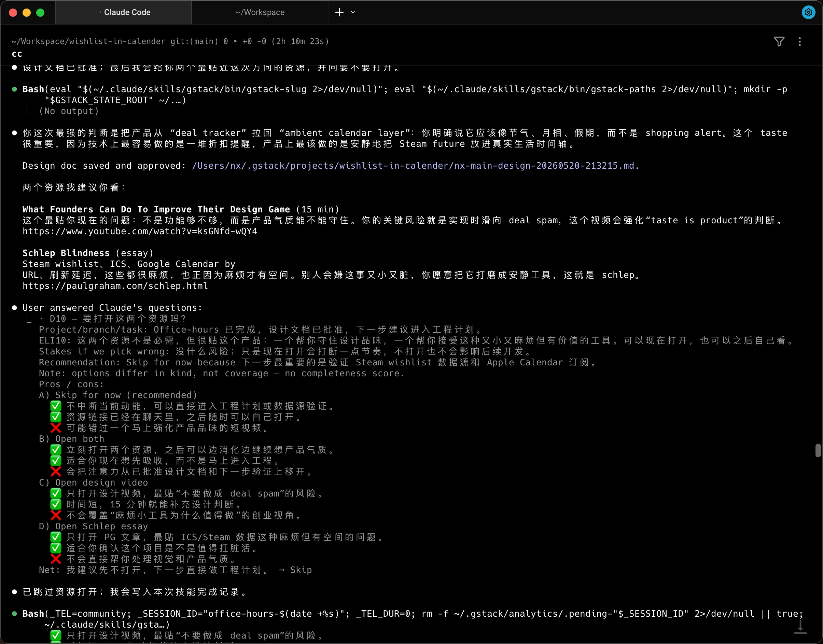Click the 'Design doc saved and approved:' text

(104, 166)
